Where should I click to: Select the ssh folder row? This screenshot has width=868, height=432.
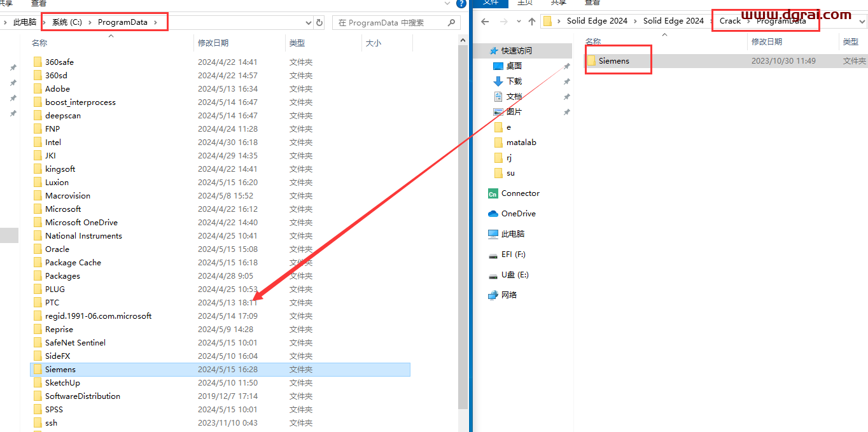pyautogui.click(x=220, y=422)
